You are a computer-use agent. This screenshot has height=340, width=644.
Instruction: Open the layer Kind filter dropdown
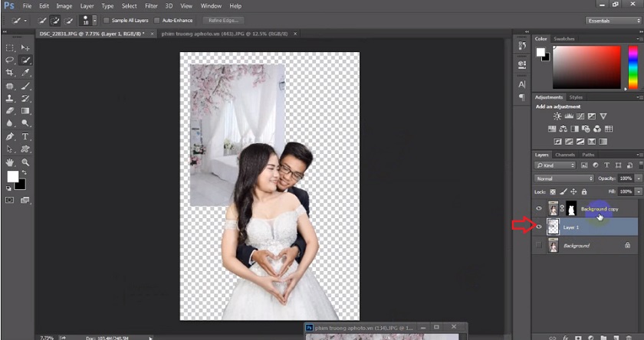555,165
